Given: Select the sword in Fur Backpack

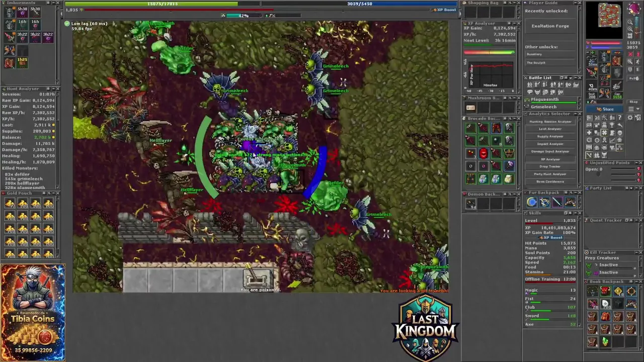Looking at the screenshot, I should click(557, 202).
